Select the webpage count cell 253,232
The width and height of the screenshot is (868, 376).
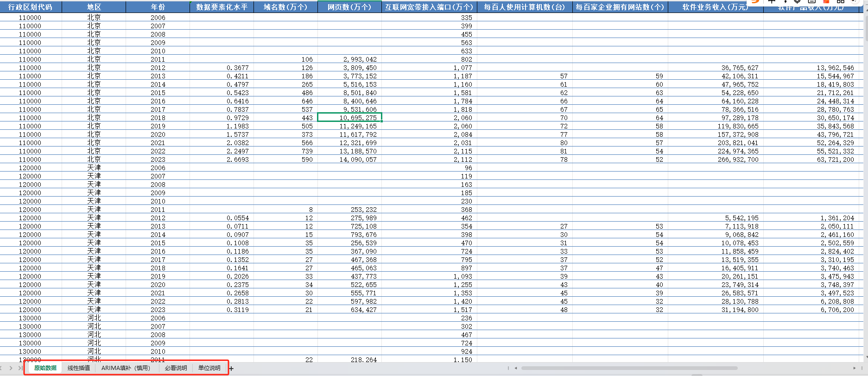tap(349, 210)
